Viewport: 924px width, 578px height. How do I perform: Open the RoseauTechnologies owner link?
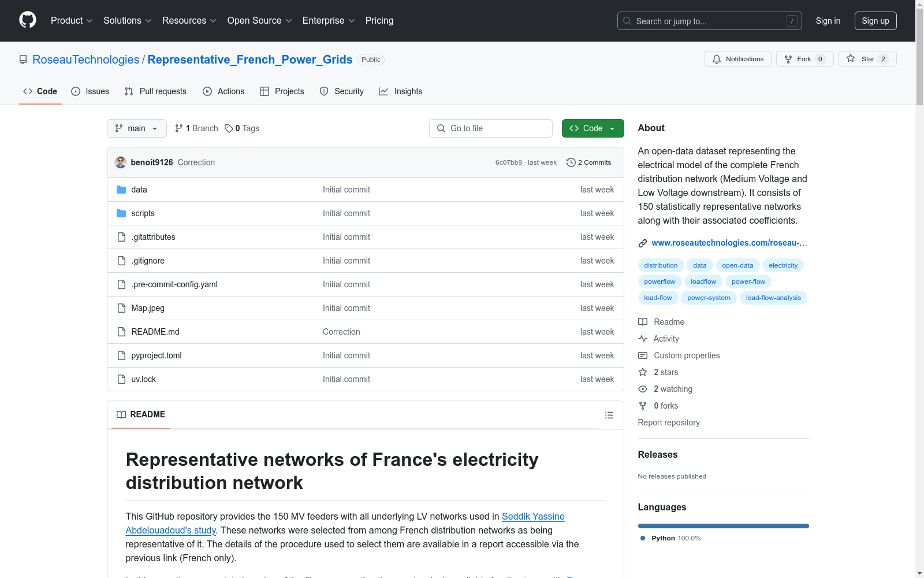(86, 60)
